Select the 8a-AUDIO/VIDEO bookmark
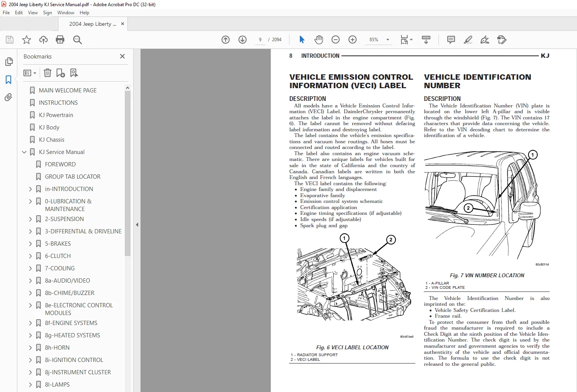Viewport: 577px width, 392px height. (x=67, y=281)
